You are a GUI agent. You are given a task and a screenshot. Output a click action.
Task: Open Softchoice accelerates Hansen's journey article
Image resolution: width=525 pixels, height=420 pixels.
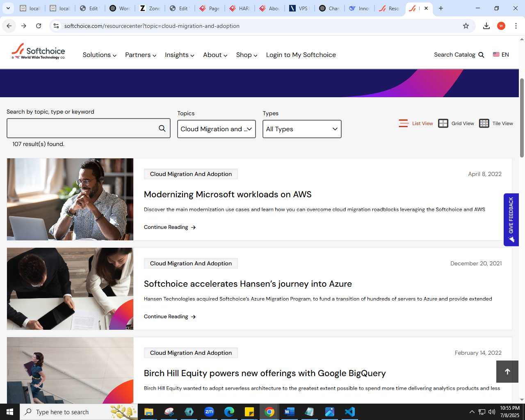248,284
